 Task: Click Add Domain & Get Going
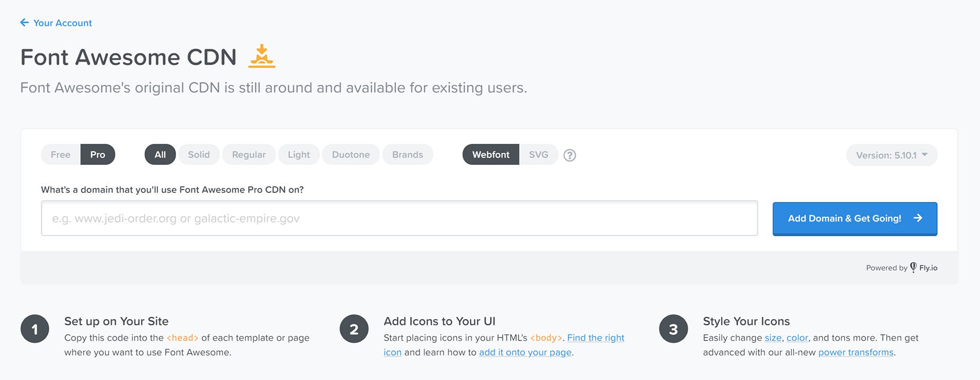click(x=844, y=218)
